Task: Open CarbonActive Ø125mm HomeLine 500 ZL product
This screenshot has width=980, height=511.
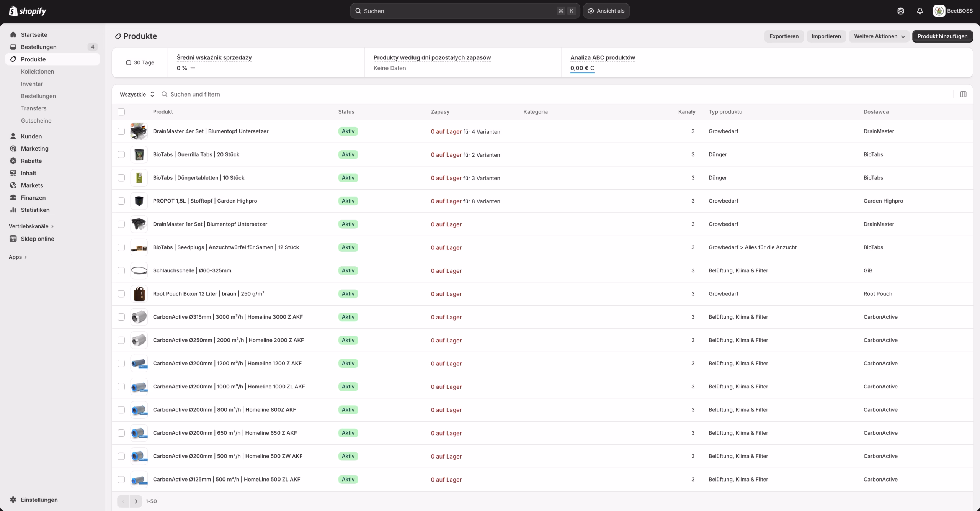Action: (x=227, y=479)
